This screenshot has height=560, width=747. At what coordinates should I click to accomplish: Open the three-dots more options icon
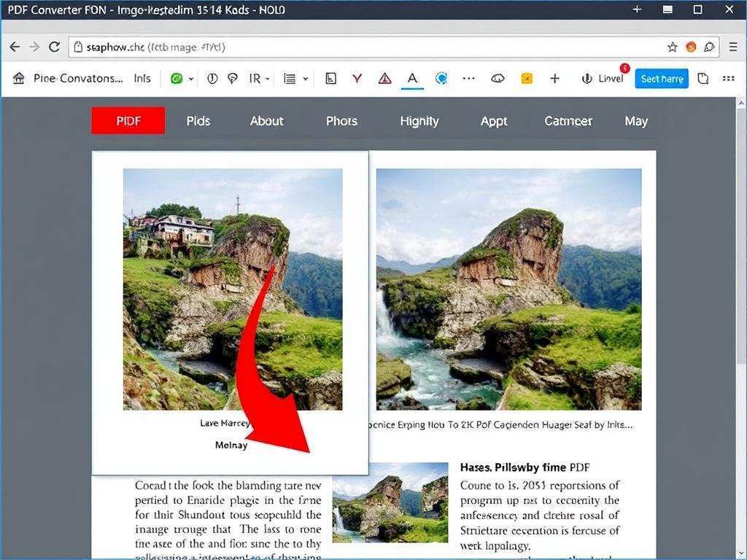[469, 79]
